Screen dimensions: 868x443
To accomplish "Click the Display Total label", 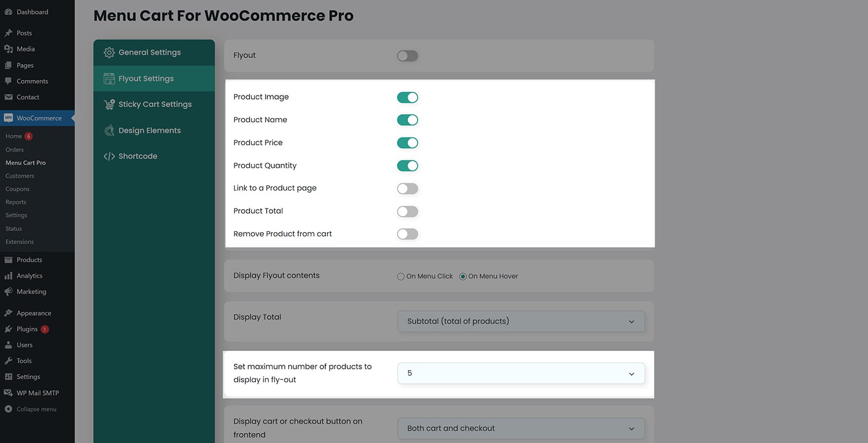I will pos(258,317).
